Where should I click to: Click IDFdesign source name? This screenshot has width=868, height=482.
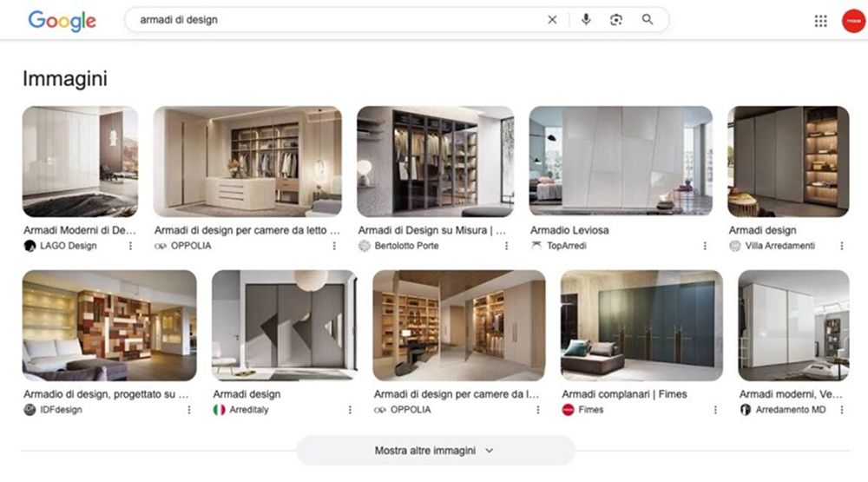pos(61,410)
